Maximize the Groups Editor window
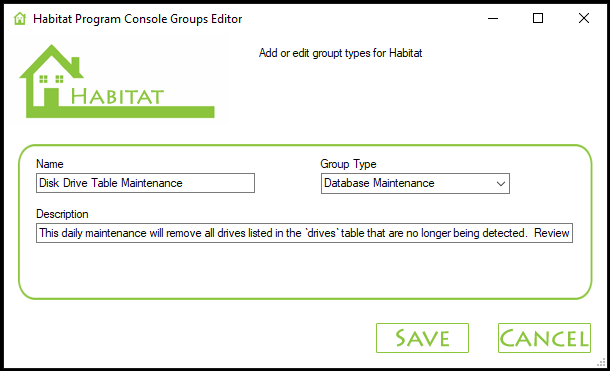 click(x=538, y=18)
